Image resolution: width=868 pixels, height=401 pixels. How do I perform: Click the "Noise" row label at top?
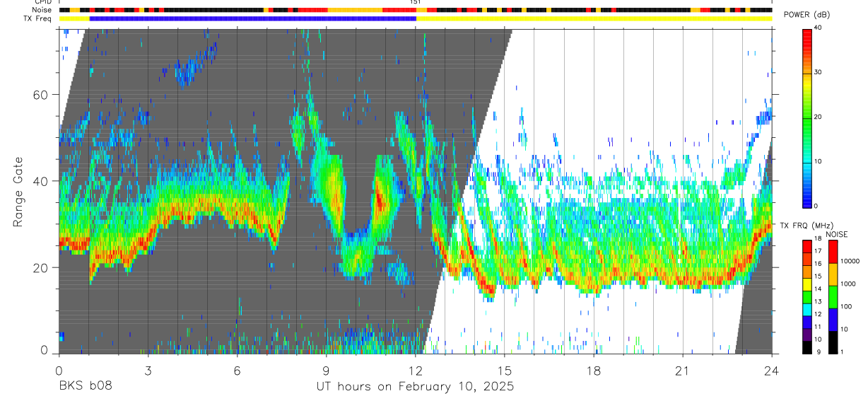pos(42,10)
